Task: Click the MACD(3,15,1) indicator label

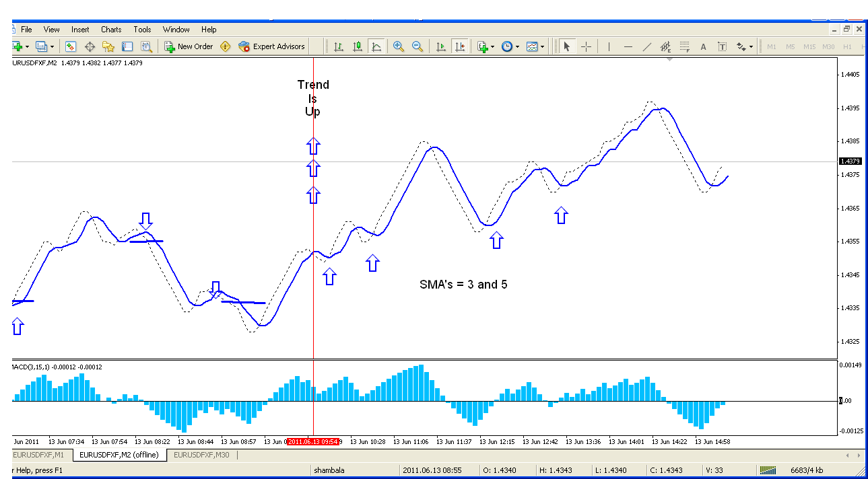Action: [57, 367]
